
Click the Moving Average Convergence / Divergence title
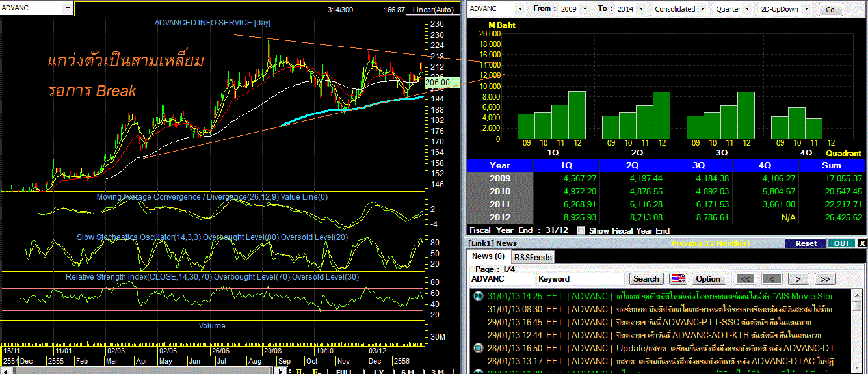click(212, 196)
